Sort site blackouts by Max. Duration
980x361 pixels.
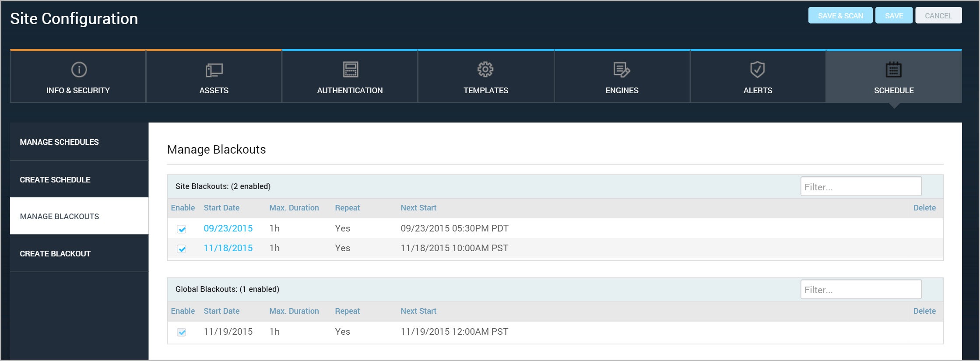pyautogui.click(x=294, y=208)
